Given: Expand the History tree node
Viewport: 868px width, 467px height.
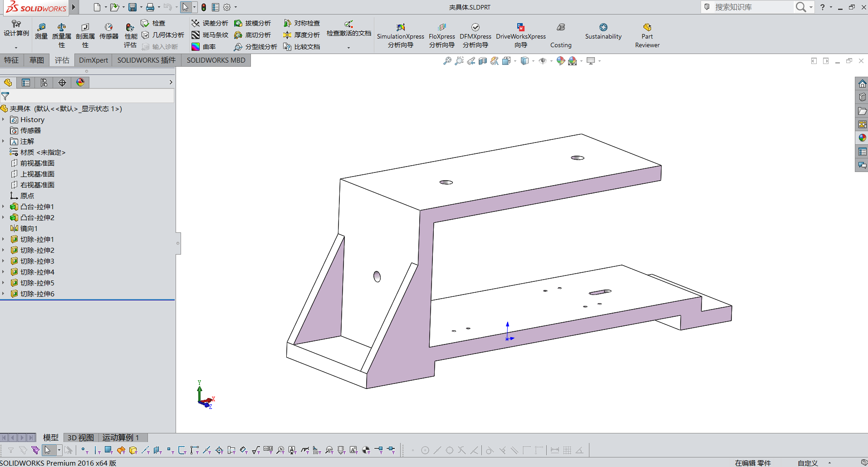Looking at the screenshot, I should click(x=3, y=119).
